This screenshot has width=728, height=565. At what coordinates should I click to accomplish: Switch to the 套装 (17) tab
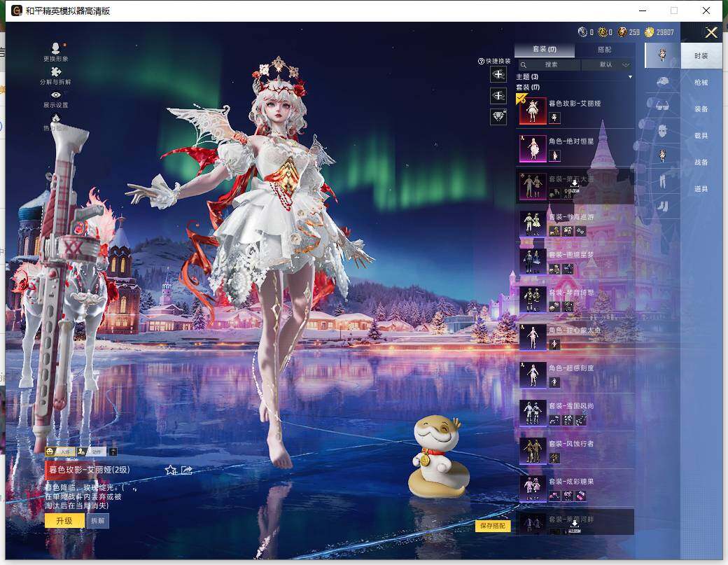[x=544, y=49]
